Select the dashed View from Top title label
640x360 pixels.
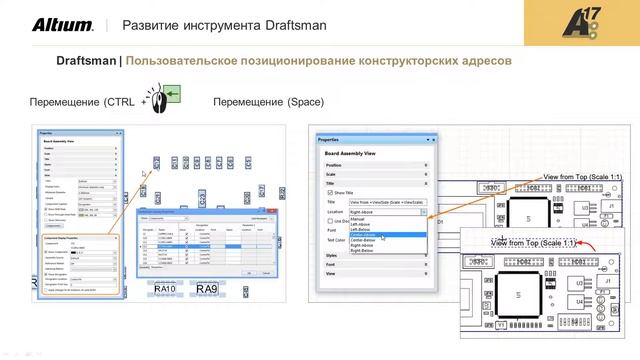(x=533, y=243)
